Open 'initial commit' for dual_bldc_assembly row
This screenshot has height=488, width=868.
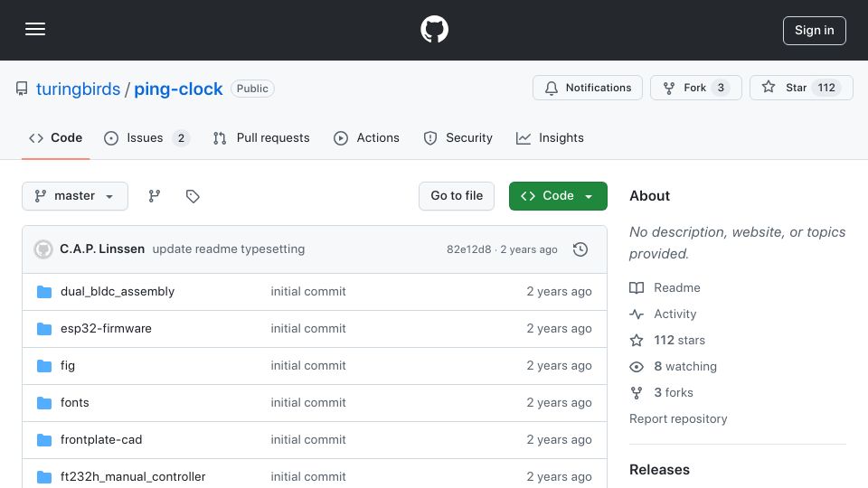pos(308,292)
